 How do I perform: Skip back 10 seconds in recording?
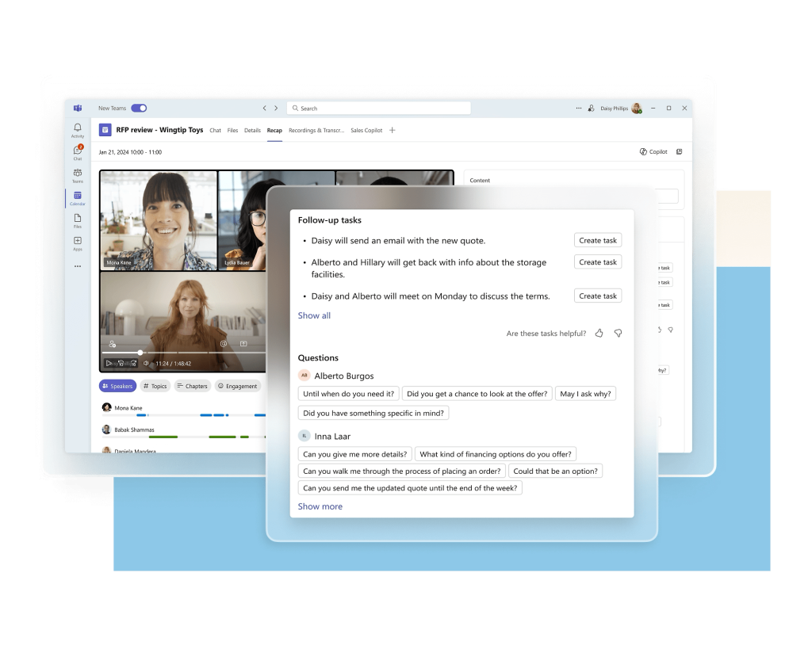tap(121, 364)
